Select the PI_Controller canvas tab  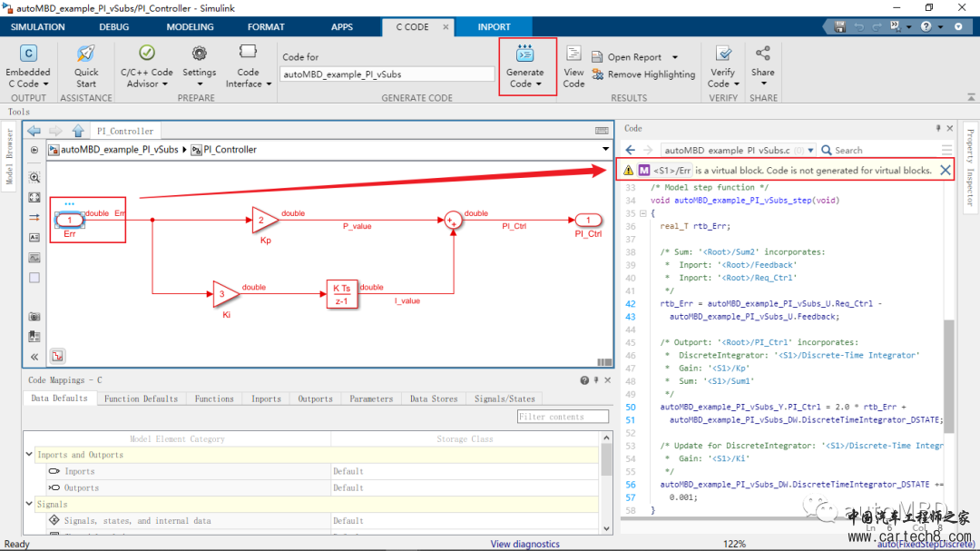coord(125,131)
